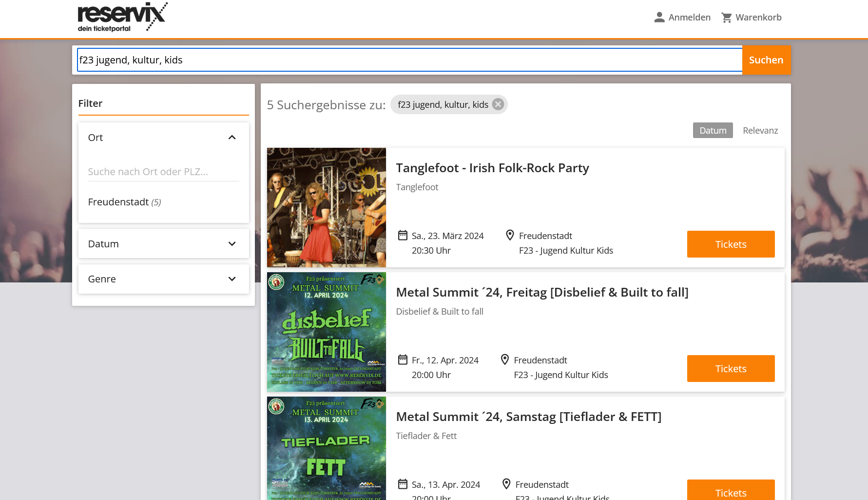Image resolution: width=868 pixels, height=500 pixels.
Task: Click the Reservix logo
Action: 122,18
